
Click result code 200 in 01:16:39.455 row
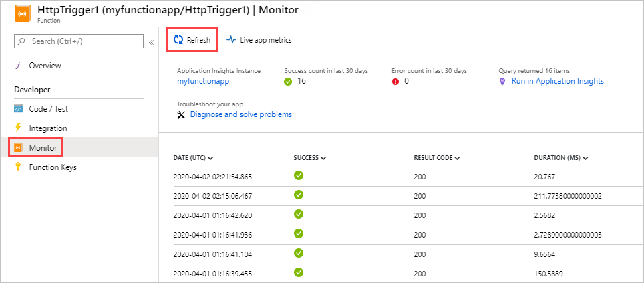420,274
